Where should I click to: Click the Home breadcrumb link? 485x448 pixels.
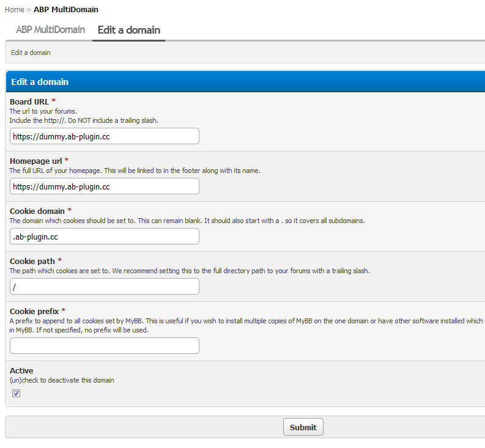pos(14,10)
